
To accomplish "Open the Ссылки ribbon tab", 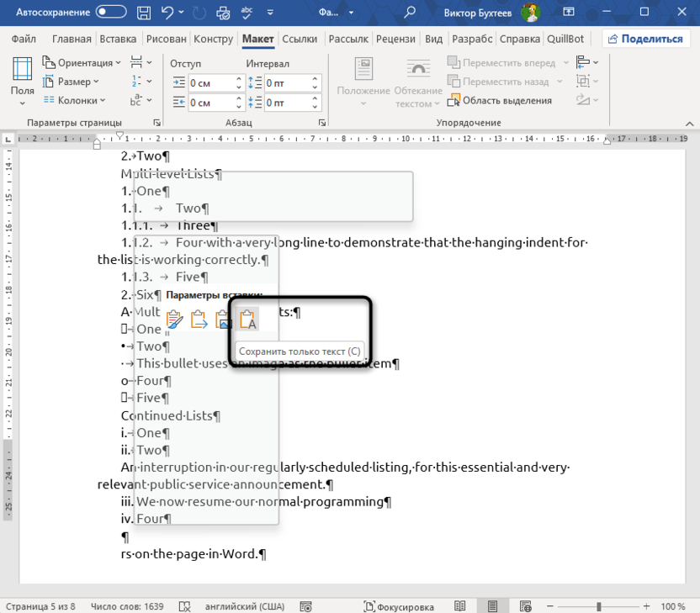I will [x=300, y=40].
